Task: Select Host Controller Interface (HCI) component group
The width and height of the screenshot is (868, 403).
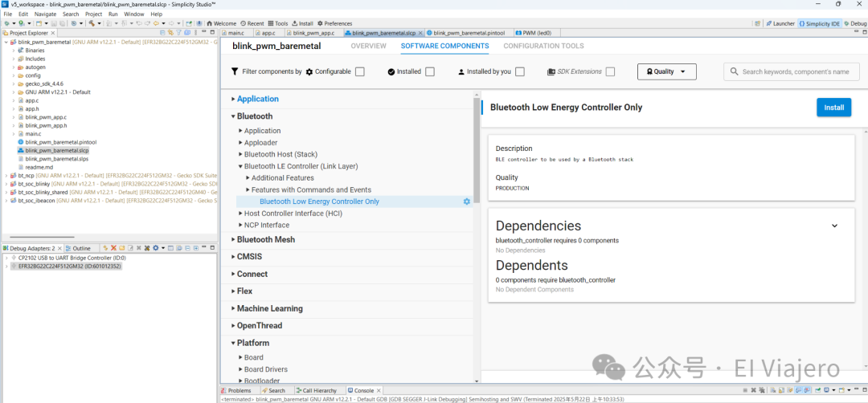Action: click(293, 214)
